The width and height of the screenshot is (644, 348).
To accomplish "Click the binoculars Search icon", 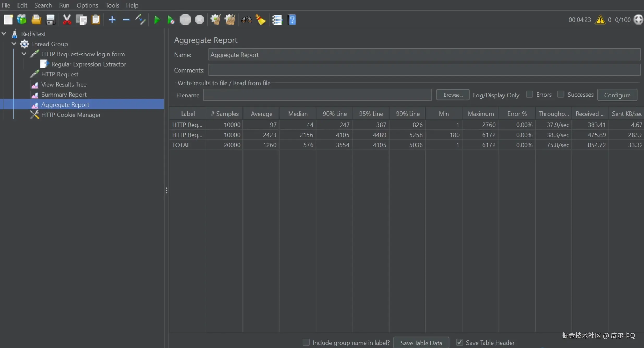I will tap(246, 20).
